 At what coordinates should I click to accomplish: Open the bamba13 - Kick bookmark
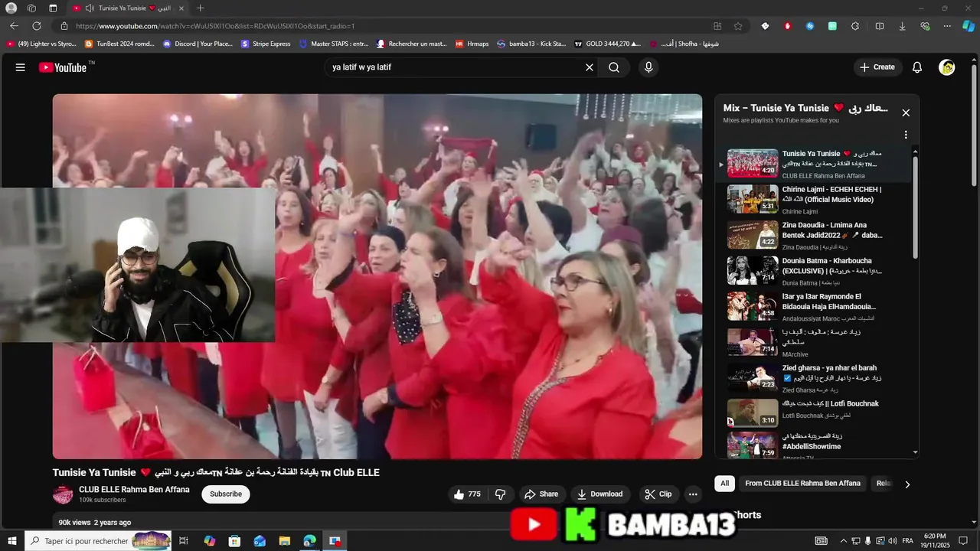[531, 44]
